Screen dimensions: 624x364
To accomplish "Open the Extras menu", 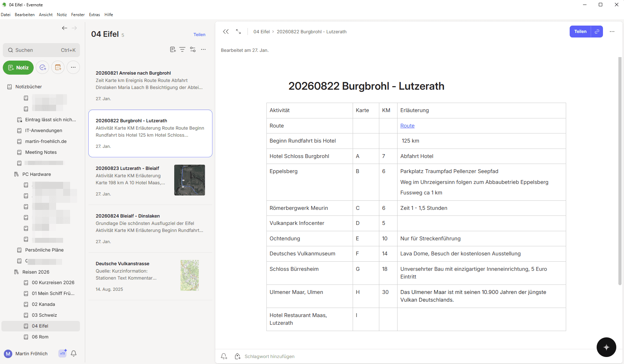I will pos(94,15).
